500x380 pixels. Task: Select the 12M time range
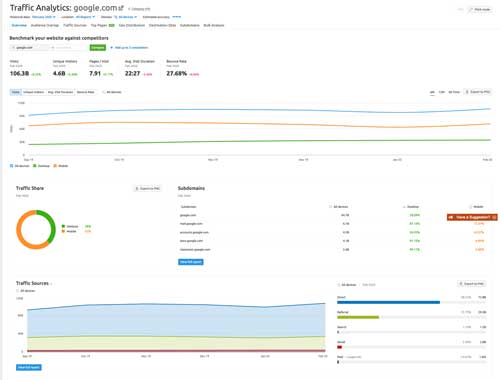click(x=442, y=92)
